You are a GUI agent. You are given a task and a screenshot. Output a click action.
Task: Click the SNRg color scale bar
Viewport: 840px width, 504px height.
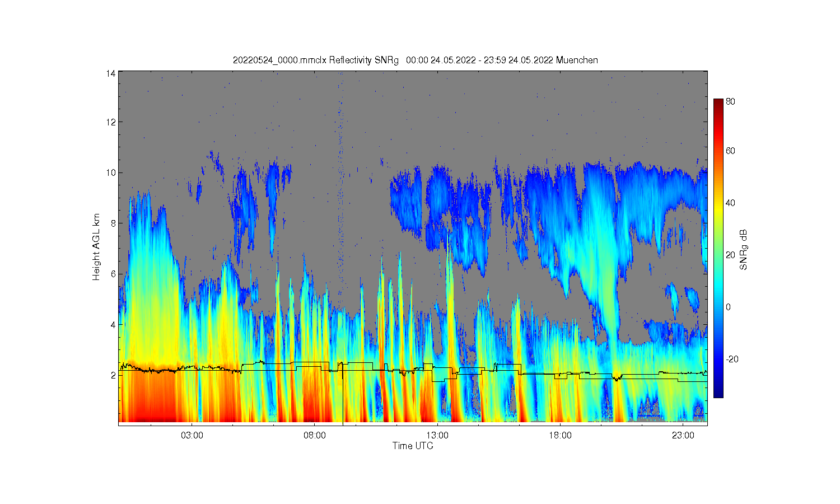click(718, 248)
